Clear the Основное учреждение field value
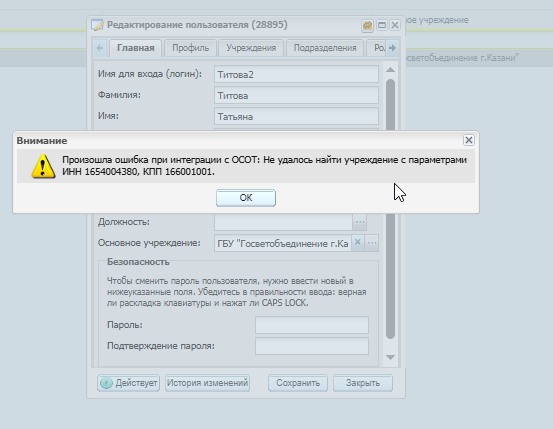The width and height of the screenshot is (553, 429). click(x=358, y=243)
